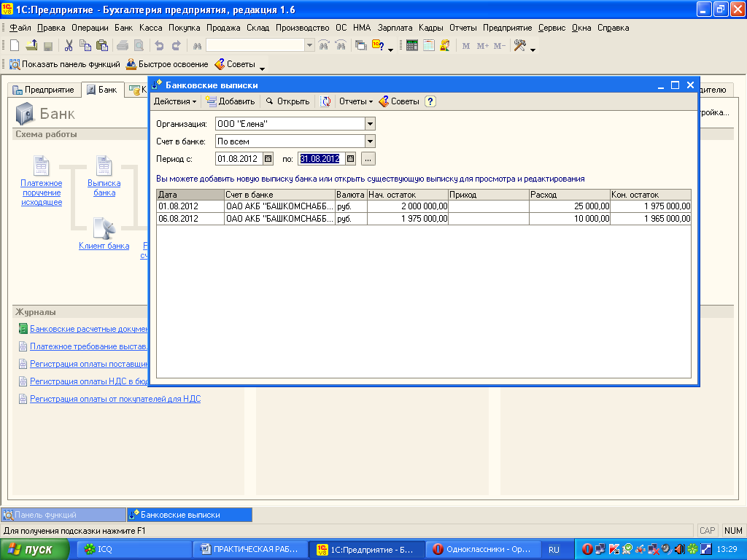Screen dimensions: 747x560
Task: Click the windows list toolbar icon
Action: click(x=361, y=46)
